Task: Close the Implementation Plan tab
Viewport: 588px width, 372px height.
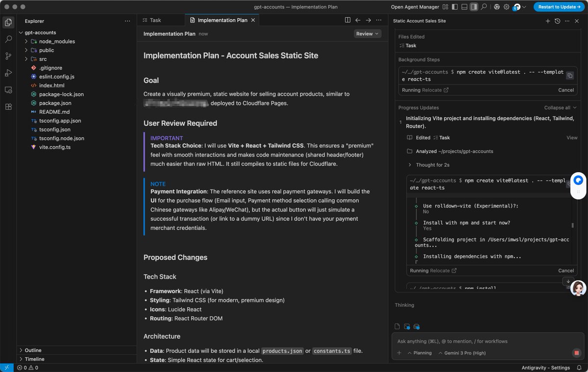Action: tap(253, 20)
